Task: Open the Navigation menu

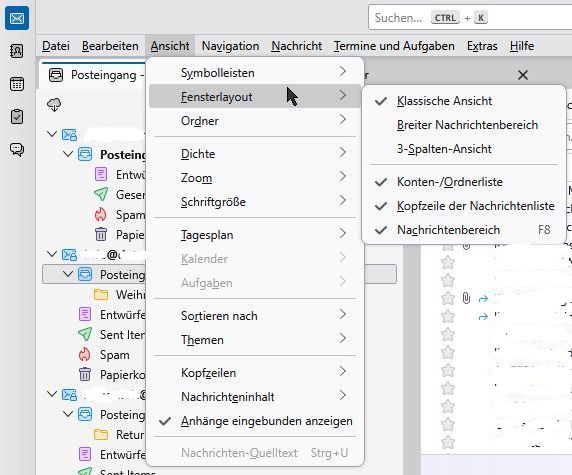Action: [231, 46]
